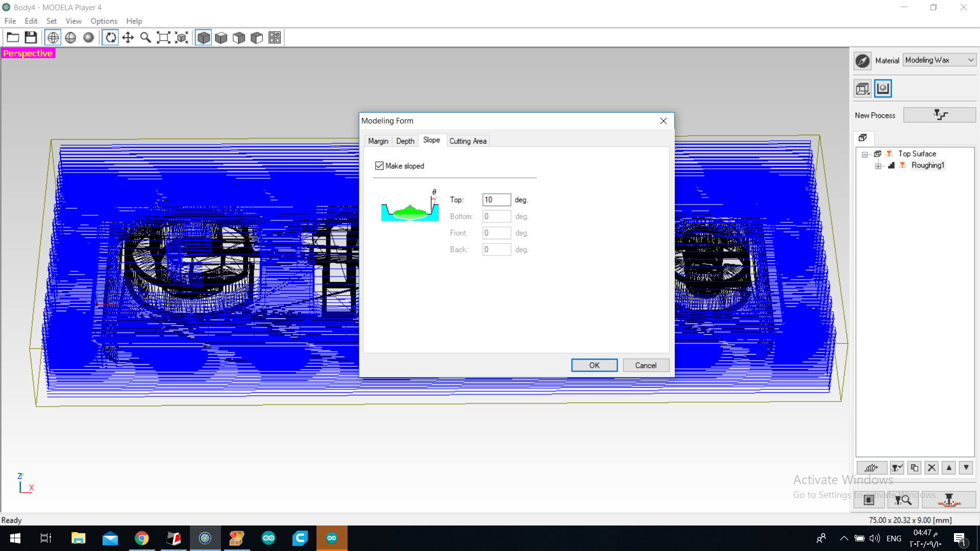Uncheck the Make sloped checkbox
The width and height of the screenshot is (980, 551).
379,166
